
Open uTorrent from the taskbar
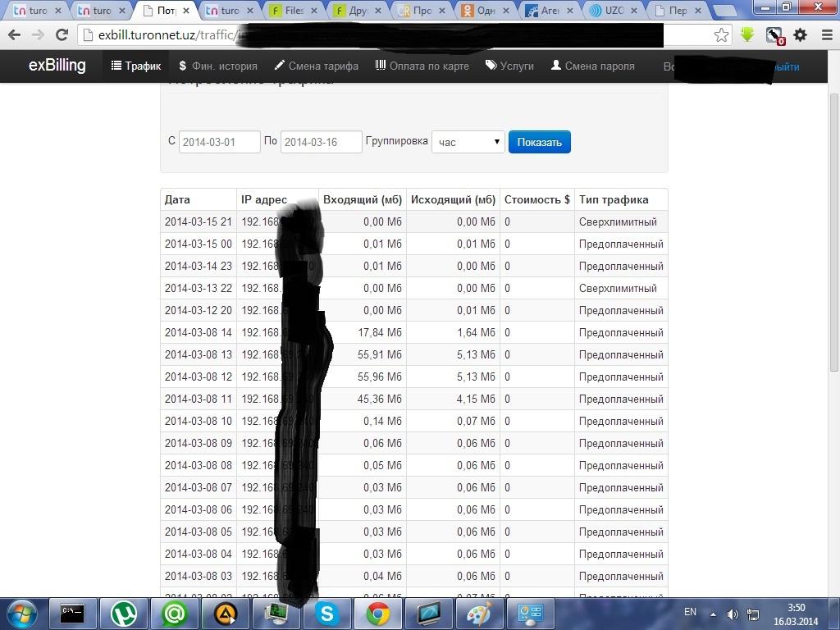tap(124, 614)
